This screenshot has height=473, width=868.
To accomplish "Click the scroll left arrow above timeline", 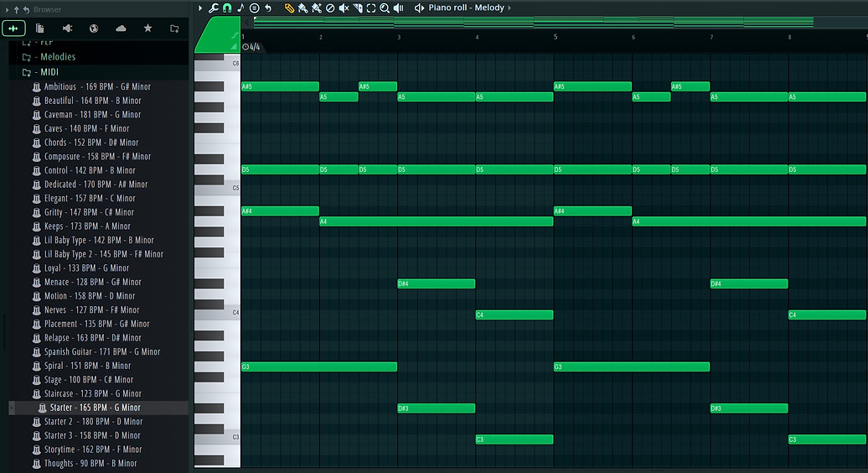I will point(247,22).
